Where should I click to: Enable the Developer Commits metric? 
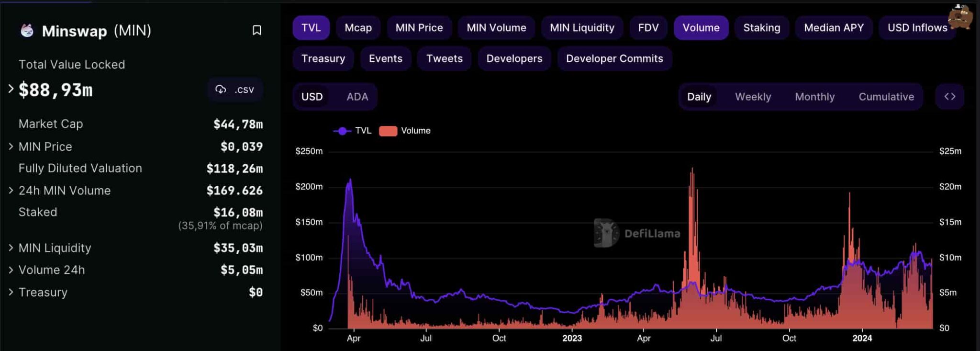point(614,58)
